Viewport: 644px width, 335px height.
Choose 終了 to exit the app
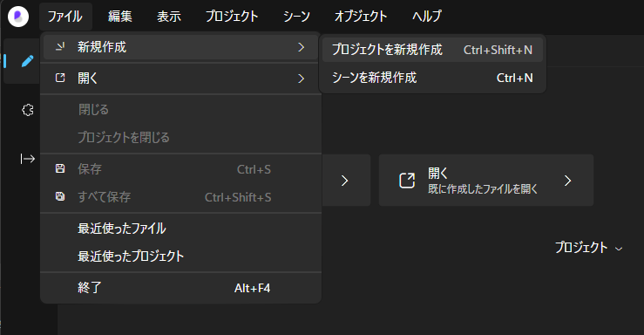click(x=180, y=288)
